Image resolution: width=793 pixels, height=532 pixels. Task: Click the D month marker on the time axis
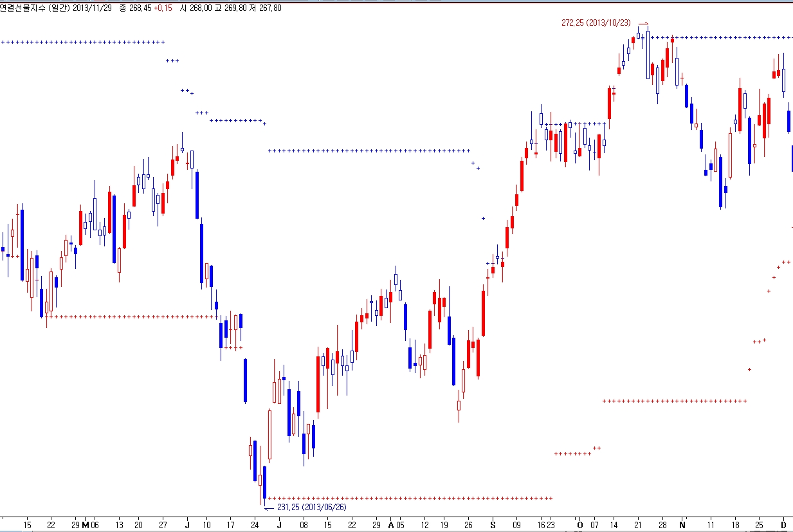(x=783, y=524)
